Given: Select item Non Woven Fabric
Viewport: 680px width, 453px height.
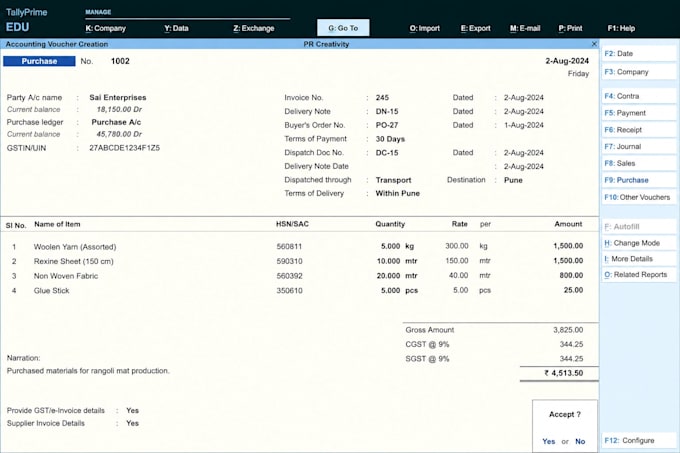Looking at the screenshot, I should pyautogui.click(x=66, y=276).
